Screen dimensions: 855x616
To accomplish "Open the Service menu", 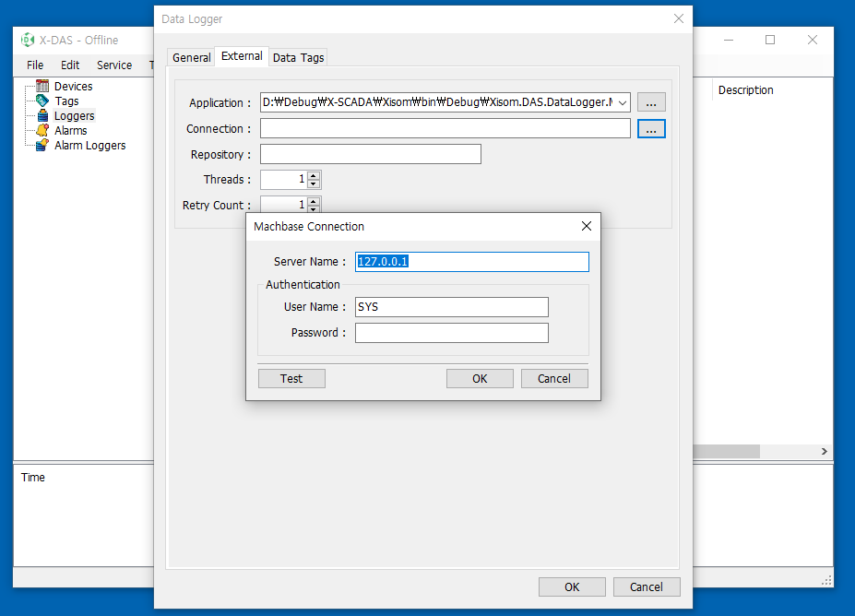I will click(114, 65).
